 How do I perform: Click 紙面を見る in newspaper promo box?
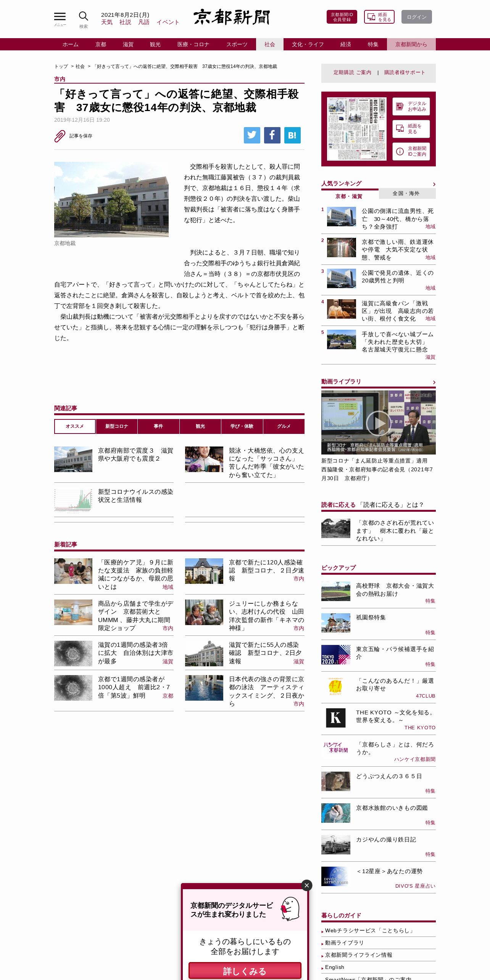[411, 129]
